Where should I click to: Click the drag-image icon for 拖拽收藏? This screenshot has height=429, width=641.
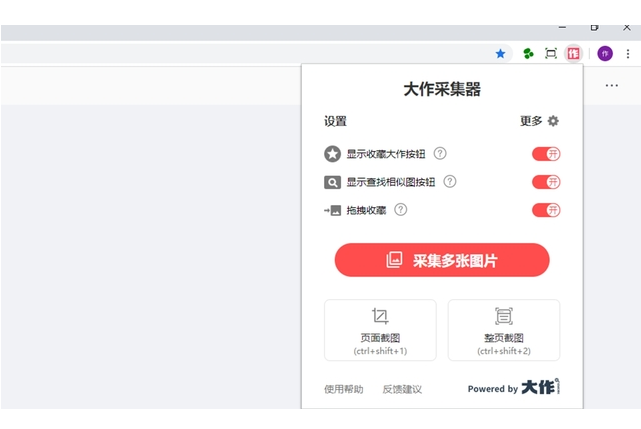coord(332,210)
